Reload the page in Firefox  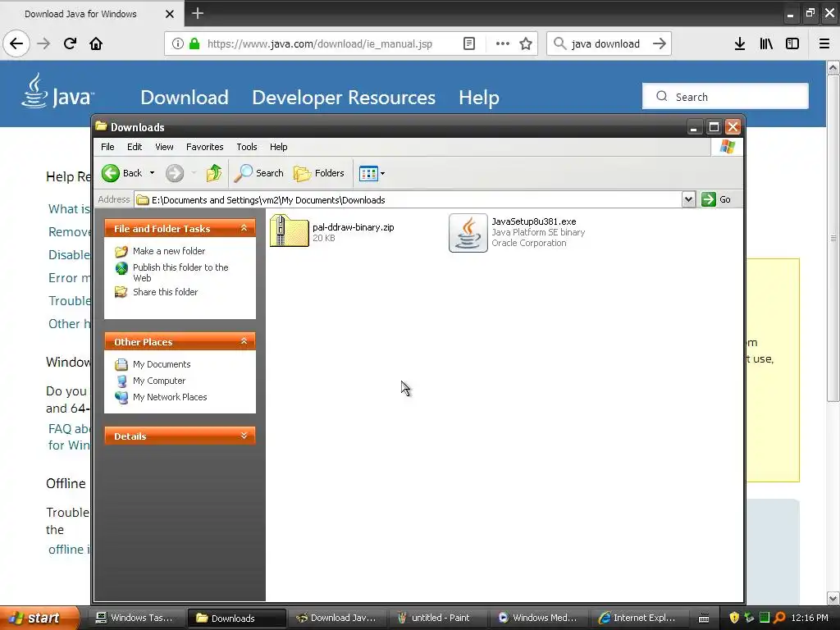pyautogui.click(x=70, y=43)
